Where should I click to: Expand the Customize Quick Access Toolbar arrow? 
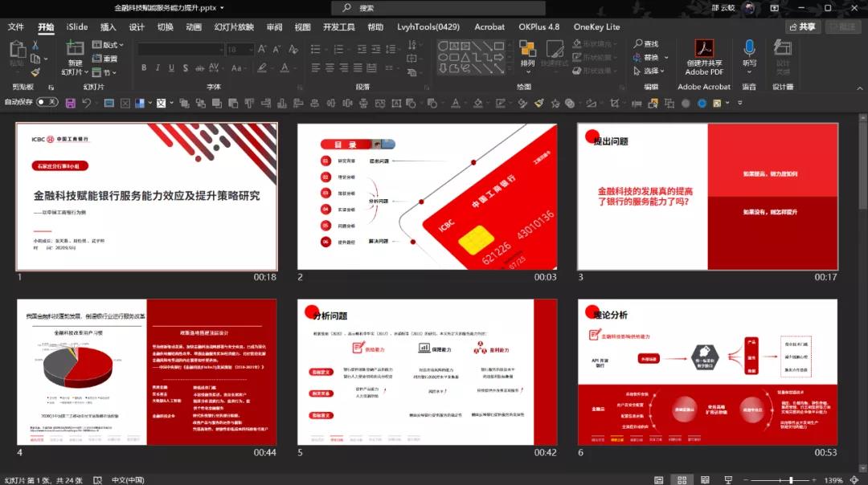click(740, 103)
